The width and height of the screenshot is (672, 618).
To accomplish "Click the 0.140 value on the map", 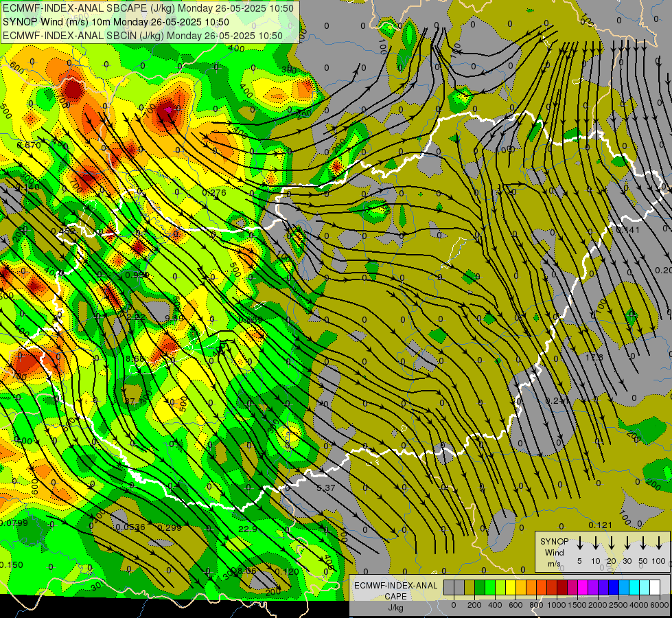I will [27, 187].
